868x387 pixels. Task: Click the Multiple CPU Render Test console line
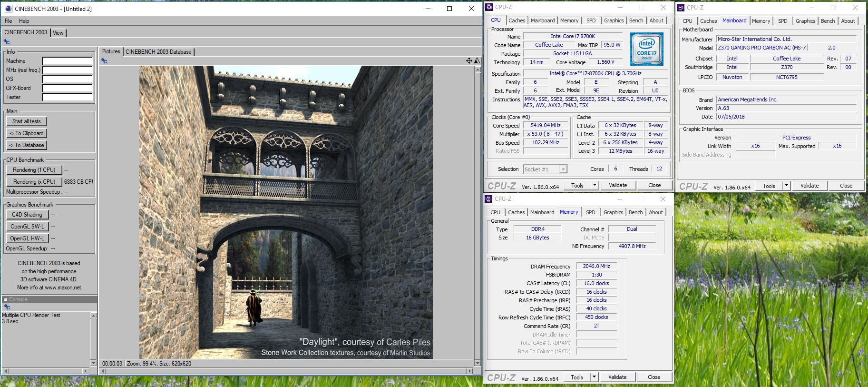click(31, 315)
